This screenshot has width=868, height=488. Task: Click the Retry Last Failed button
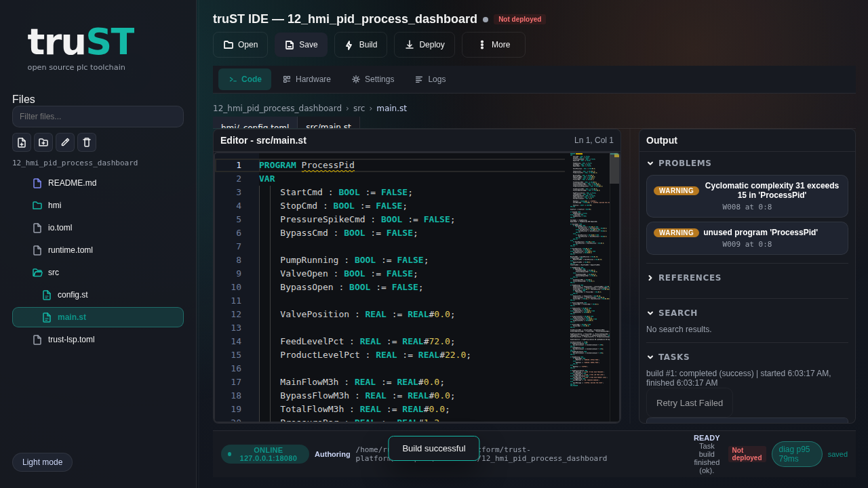(689, 403)
